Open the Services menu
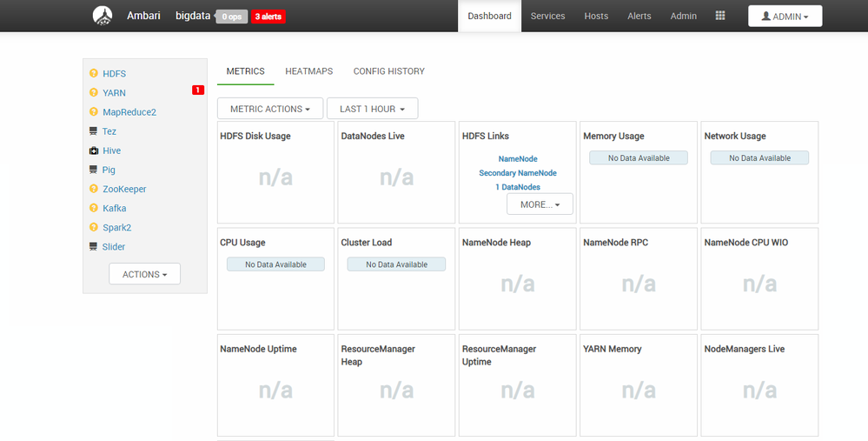The image size is (868, 441). (x=547, y=16)
